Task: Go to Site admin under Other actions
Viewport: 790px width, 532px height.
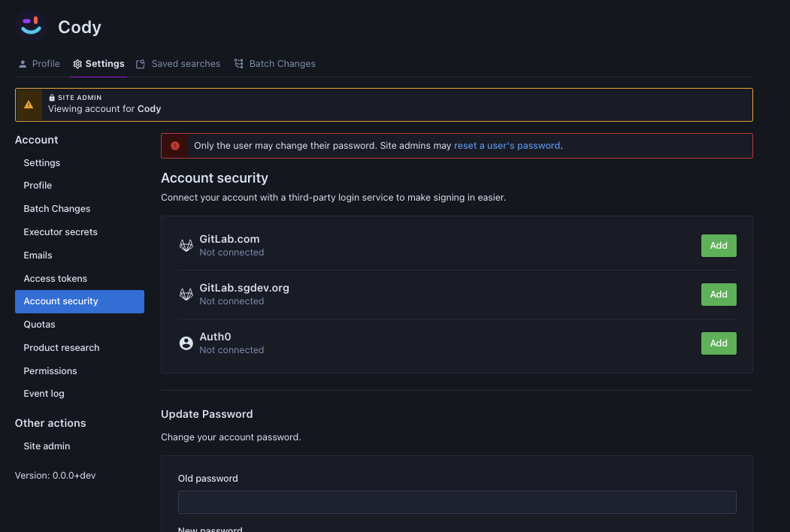Action: click(x=80, y=446)
